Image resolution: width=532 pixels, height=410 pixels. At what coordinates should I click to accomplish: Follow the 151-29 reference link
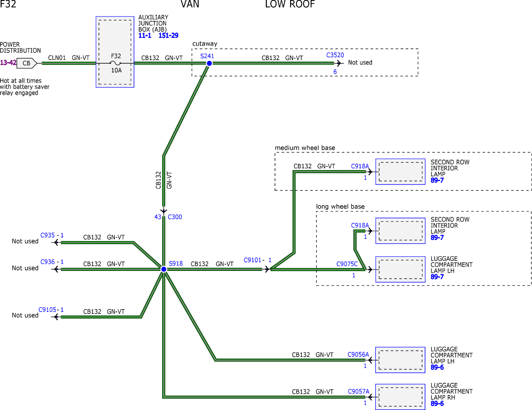point(168,35)
